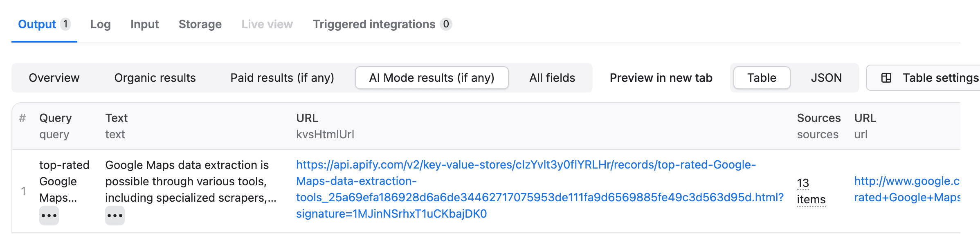Expand the truncated Text cell ellipsis

tap(115, 216)
